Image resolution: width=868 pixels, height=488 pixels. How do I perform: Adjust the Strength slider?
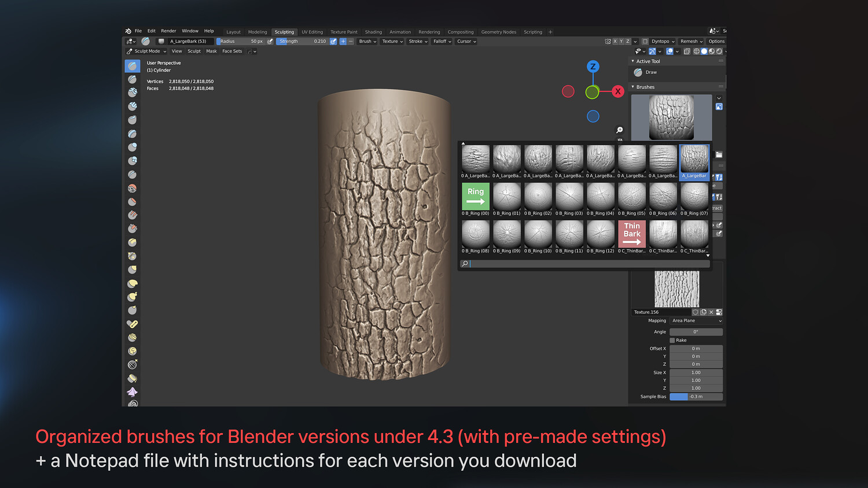coord(302,42)
